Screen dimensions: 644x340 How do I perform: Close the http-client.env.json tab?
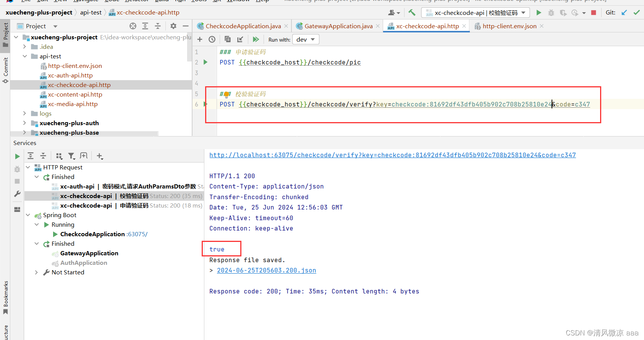(x=542, y=26)
